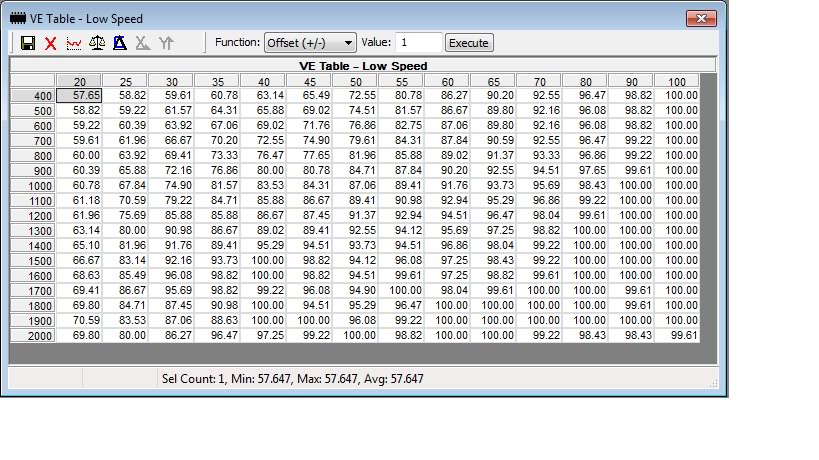Click the VE Table window title icon
The width and height of the screenshot is (819, 460).
point(18,19)
